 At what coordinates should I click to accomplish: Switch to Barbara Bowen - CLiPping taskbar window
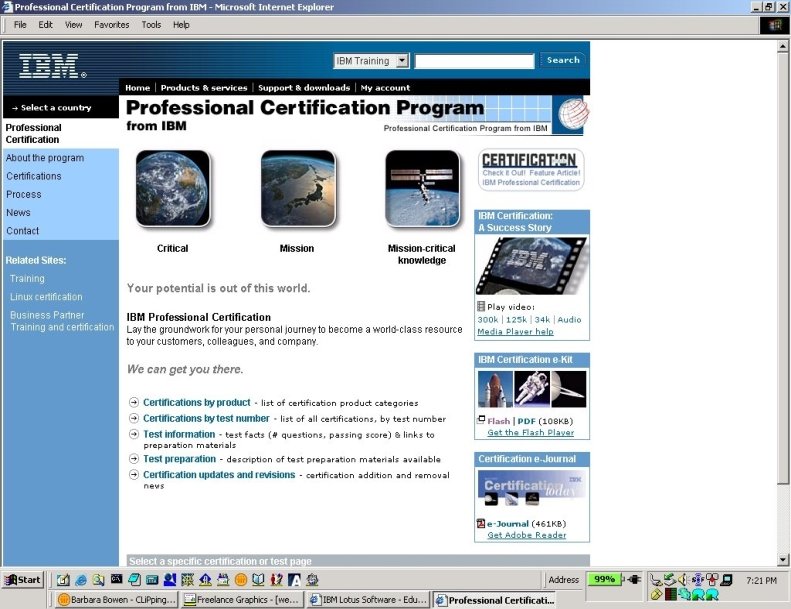point(117,600)
